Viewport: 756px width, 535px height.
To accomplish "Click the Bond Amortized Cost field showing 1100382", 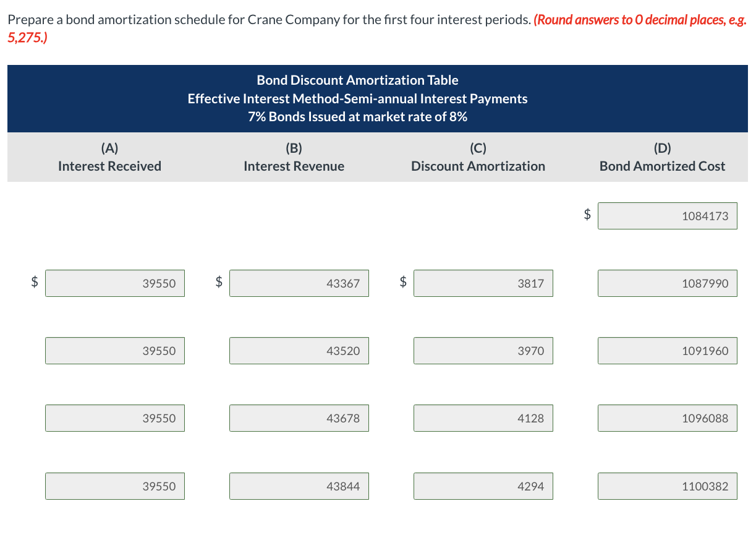I will coord(667,486).
